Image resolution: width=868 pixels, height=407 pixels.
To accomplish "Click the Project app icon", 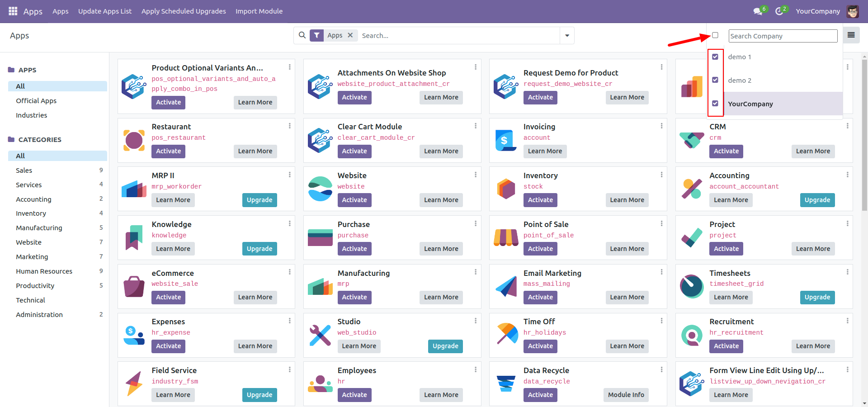I will [x=692, y=238].
